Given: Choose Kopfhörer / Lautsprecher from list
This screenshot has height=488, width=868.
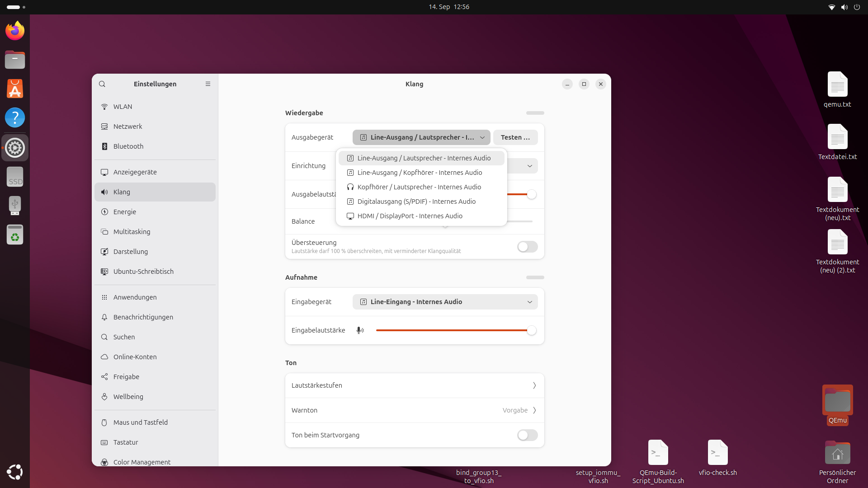Looking at the screenshot, I should (x=419, y=187).
